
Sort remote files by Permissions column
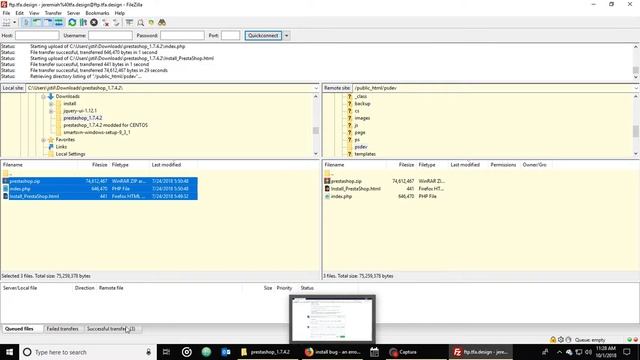(x=503, y=165)
